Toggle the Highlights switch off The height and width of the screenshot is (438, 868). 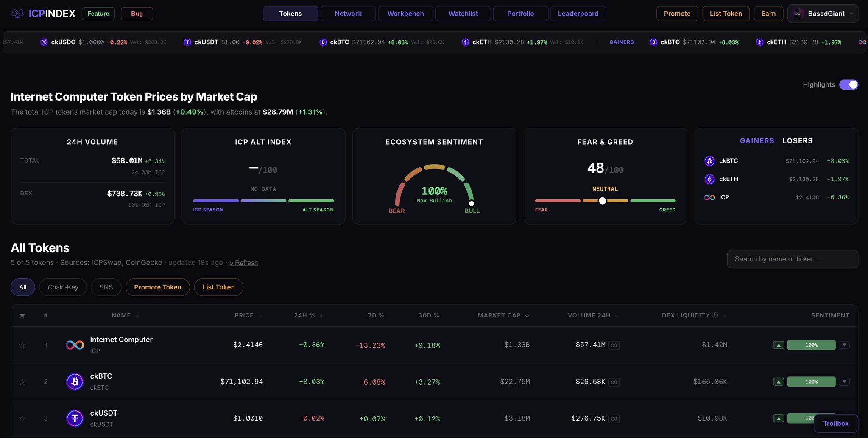[x=848, y=84]
